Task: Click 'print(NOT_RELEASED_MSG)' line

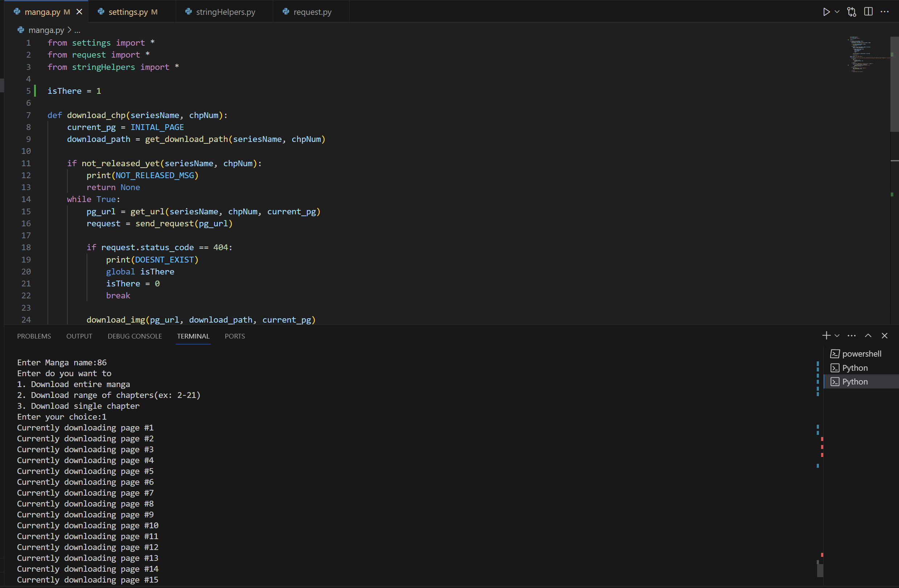Action: coord(142,175)
